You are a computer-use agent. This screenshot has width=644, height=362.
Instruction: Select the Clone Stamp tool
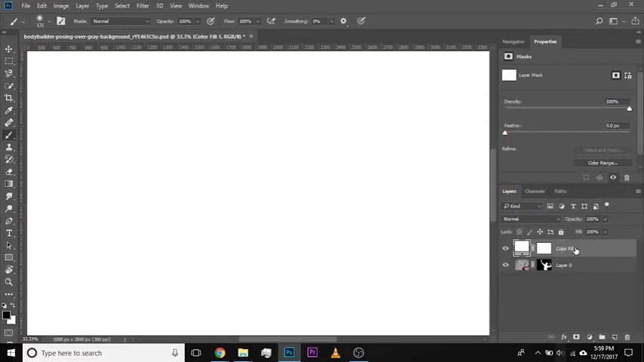tap(8, 147)
